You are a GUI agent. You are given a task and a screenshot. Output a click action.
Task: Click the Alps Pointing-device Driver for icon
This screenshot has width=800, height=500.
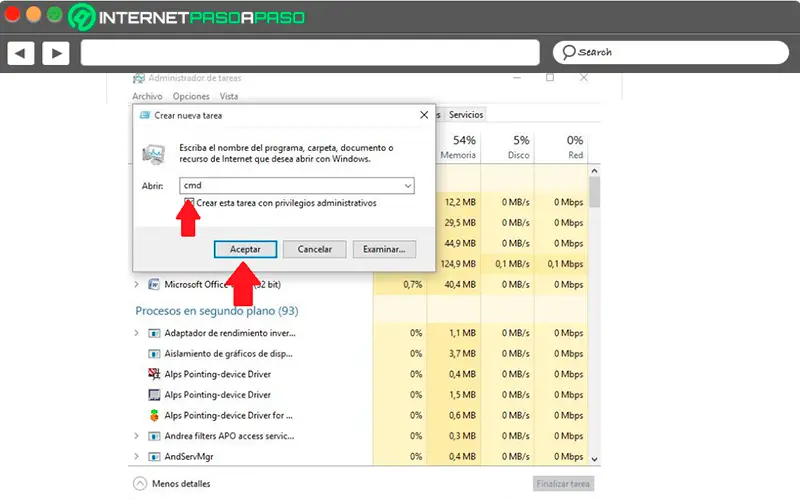tap(154, 415)
